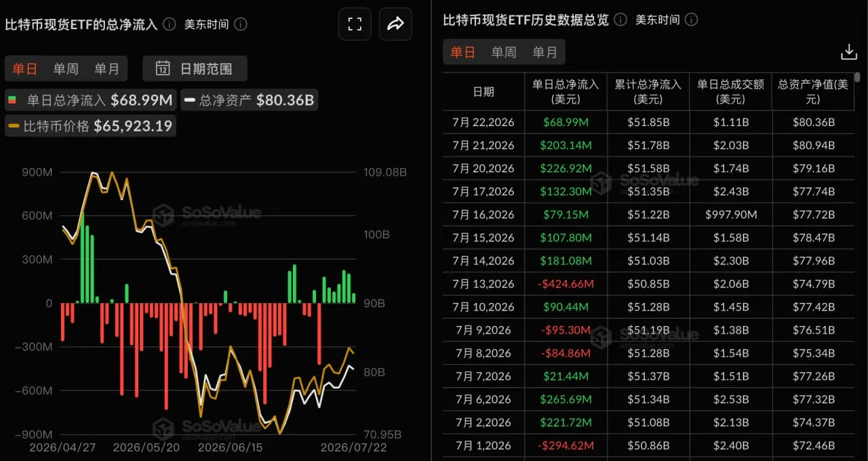Click the $72.46B net asset cell
This screenshot has width=868, height=461.
click(813, 445)
